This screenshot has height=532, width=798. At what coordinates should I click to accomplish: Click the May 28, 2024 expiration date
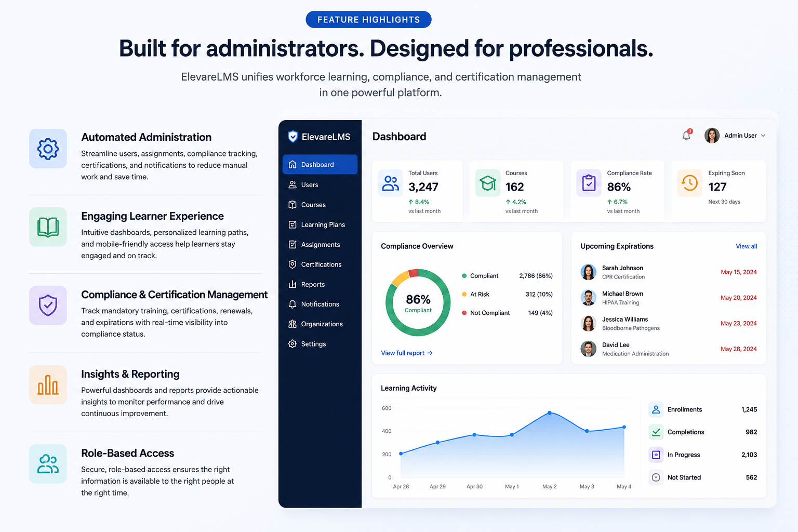(x=739, y=349)
